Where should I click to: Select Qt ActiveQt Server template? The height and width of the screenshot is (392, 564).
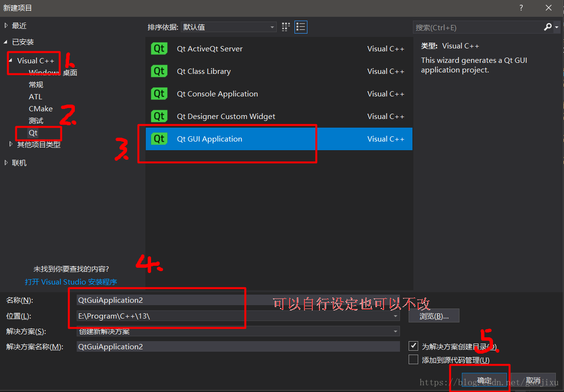[279, 48]
